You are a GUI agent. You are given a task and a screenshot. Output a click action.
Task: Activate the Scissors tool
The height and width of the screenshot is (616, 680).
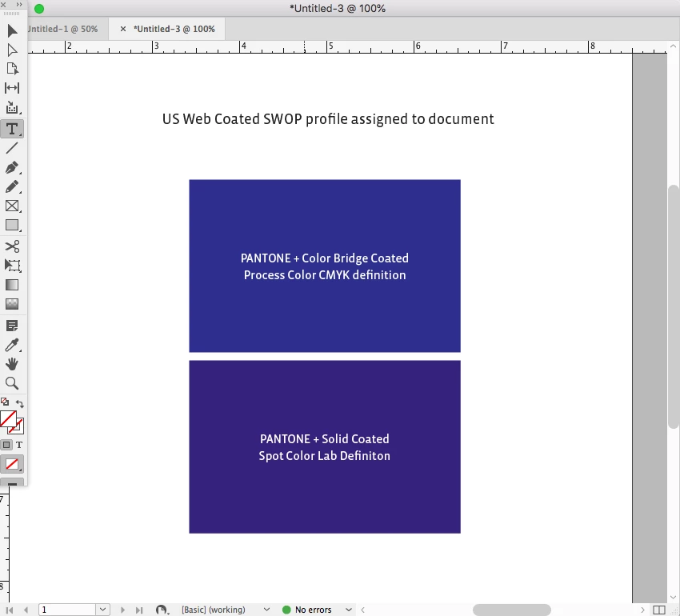12,246
